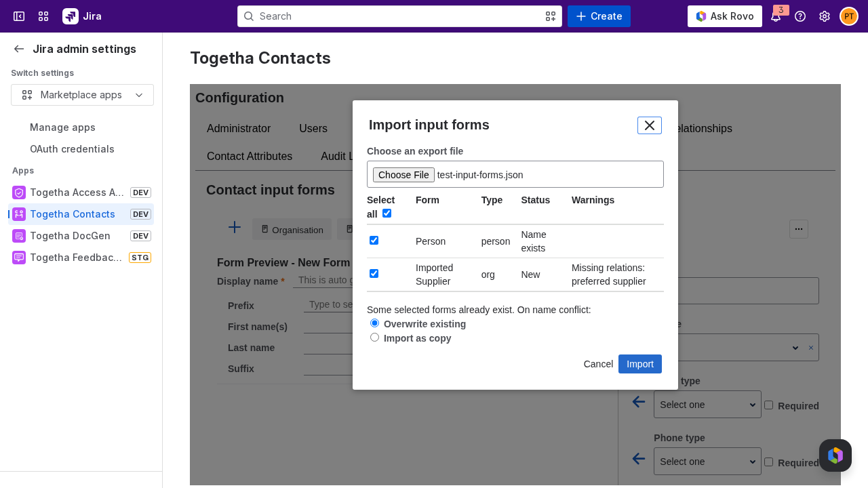
Task: Click the Togetha Feedback app icon
Action: (x=19, y=258)
